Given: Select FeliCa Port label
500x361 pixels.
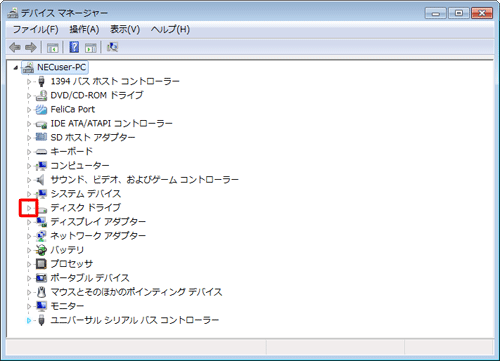Looking at the screenshot, I should click(73, 109).
